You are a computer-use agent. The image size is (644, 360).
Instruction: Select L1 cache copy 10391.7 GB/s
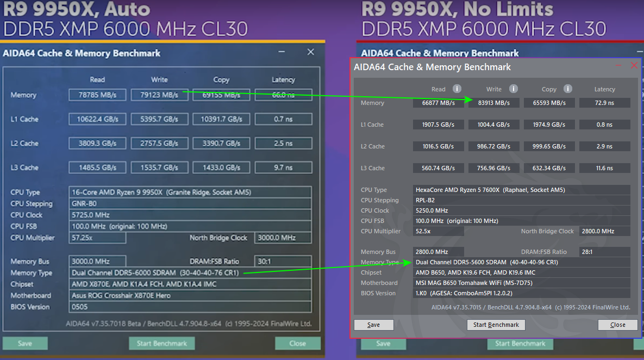[221, 119]
